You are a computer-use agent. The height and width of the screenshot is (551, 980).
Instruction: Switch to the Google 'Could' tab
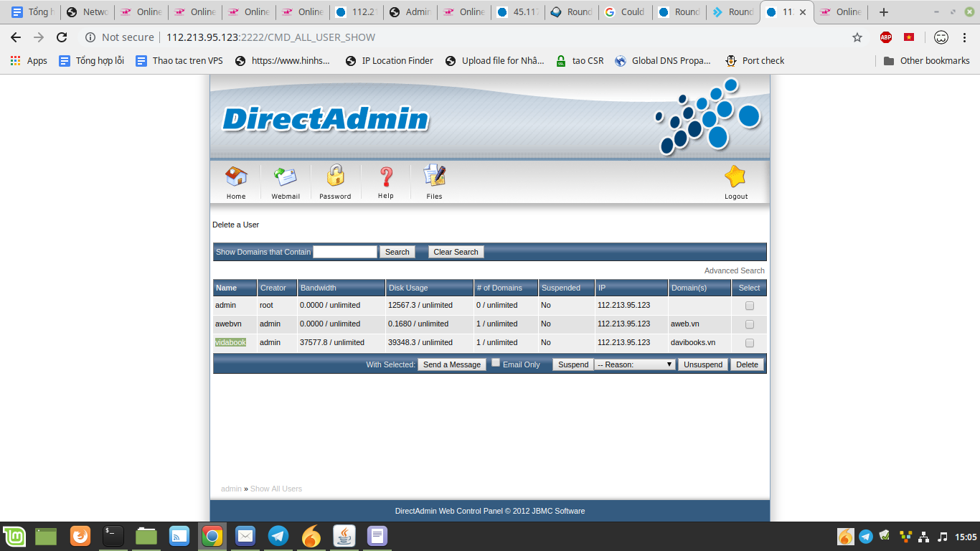(x=625, y=12)
